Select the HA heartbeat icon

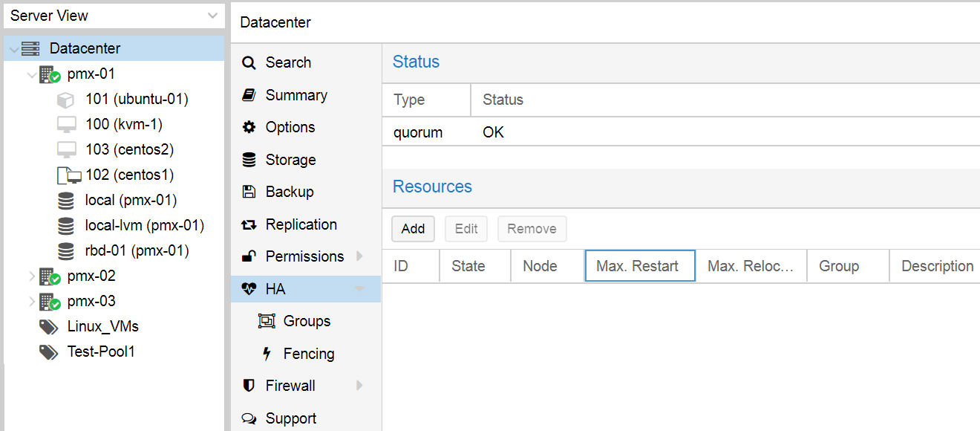[249, 289]
